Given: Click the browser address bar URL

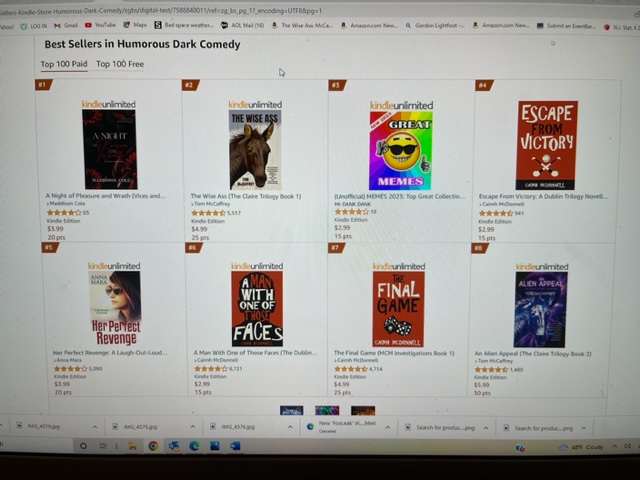Looking at the screenshot, I should tap(161, 11).
